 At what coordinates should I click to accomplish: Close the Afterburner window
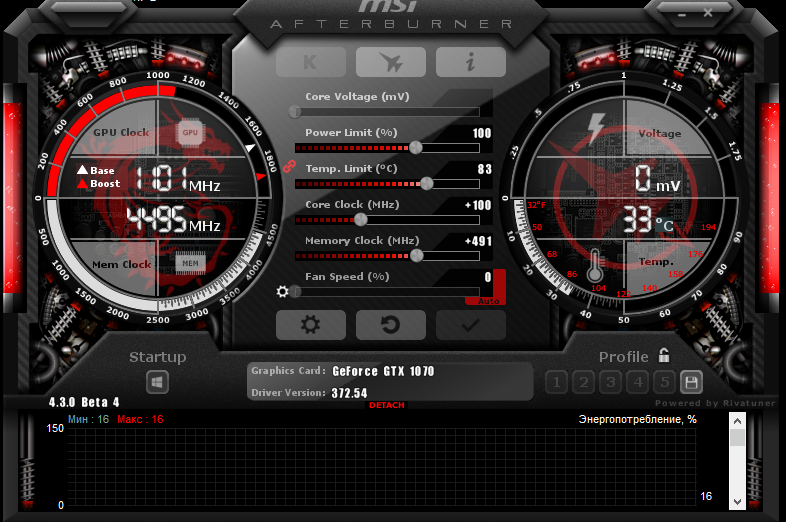click(708, 13)
